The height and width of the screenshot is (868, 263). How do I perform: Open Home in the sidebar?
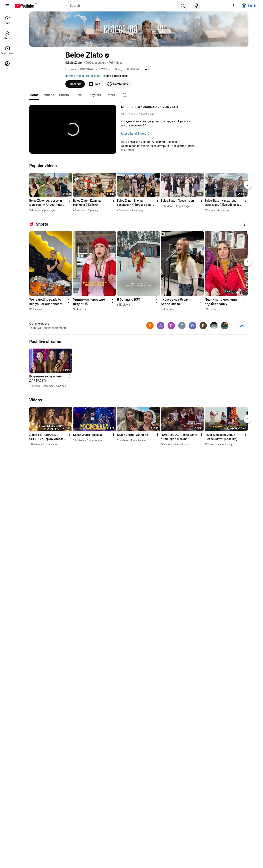tap(7, 20)
